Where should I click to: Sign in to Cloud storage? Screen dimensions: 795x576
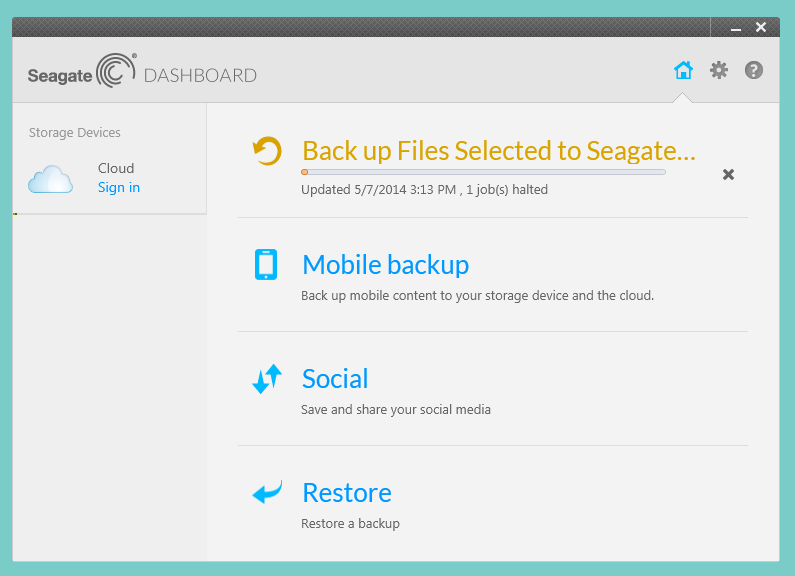[x=119, y=188]
